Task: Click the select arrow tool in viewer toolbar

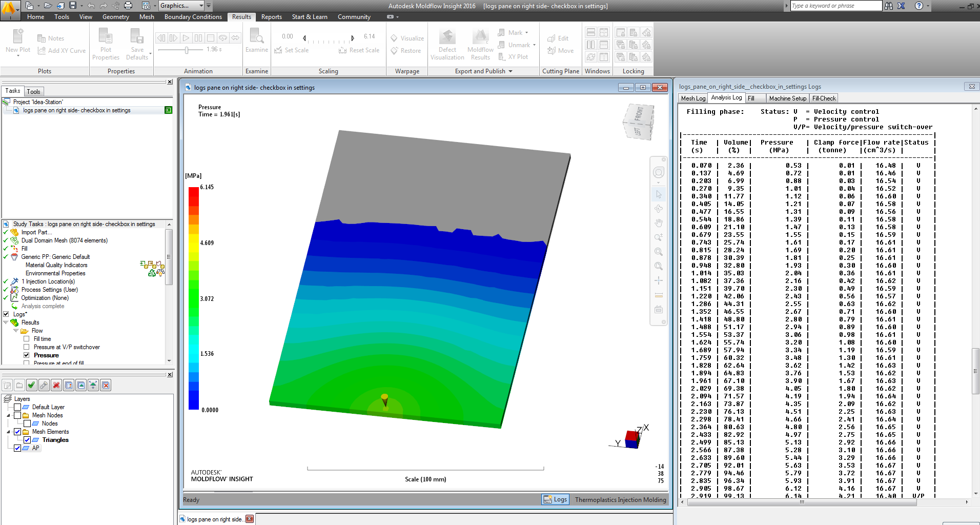Action: click(659, 194)
